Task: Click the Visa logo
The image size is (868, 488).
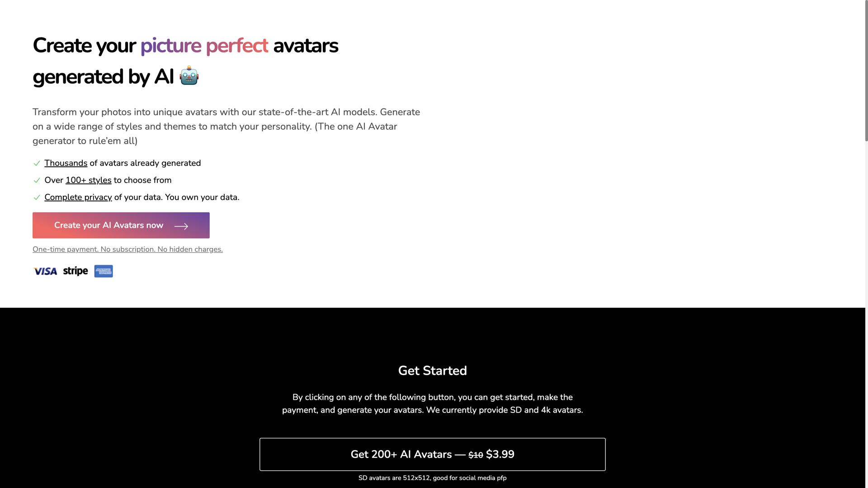Action: click(45, 271)
